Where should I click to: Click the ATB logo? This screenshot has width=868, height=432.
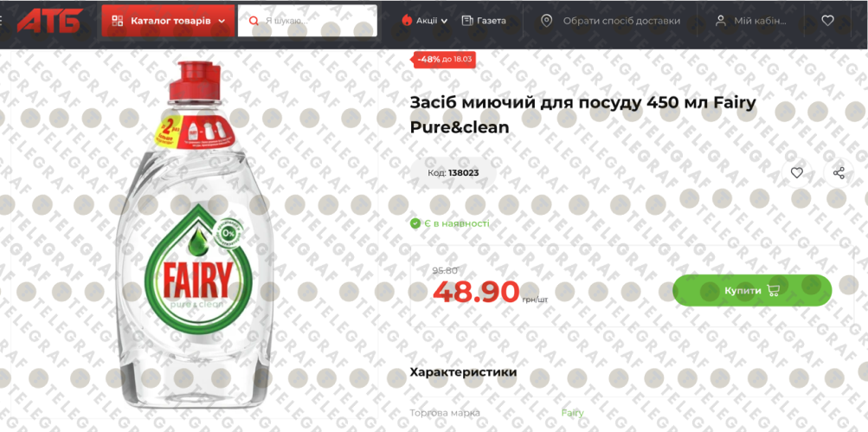click(x=50, y=21)
